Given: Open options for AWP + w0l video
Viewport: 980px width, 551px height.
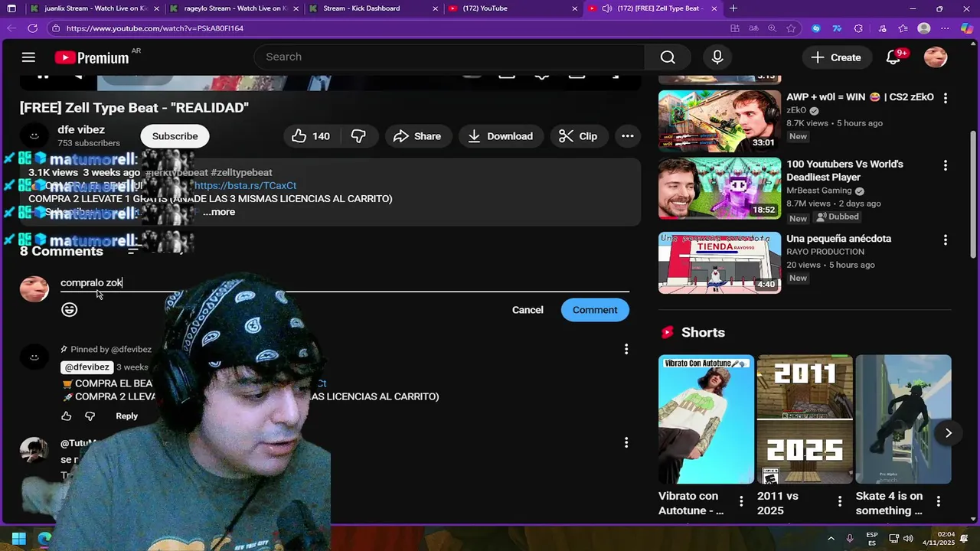Looking at the screenshot, I should [946, 98].
